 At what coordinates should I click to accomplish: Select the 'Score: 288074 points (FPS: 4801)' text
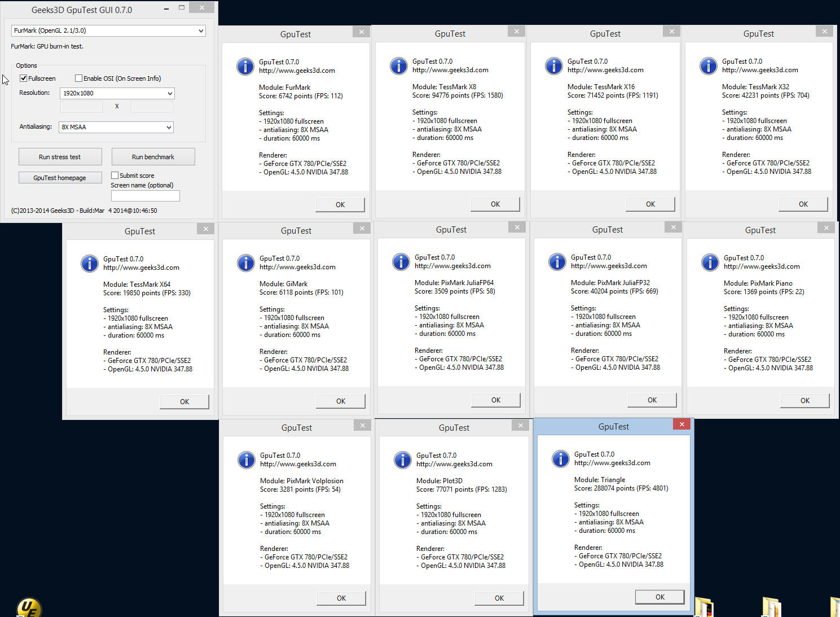tap(621, 488)
